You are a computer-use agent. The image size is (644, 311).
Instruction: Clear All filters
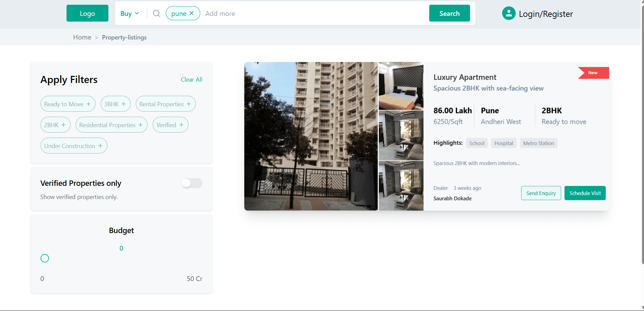[x=191, y=80]
